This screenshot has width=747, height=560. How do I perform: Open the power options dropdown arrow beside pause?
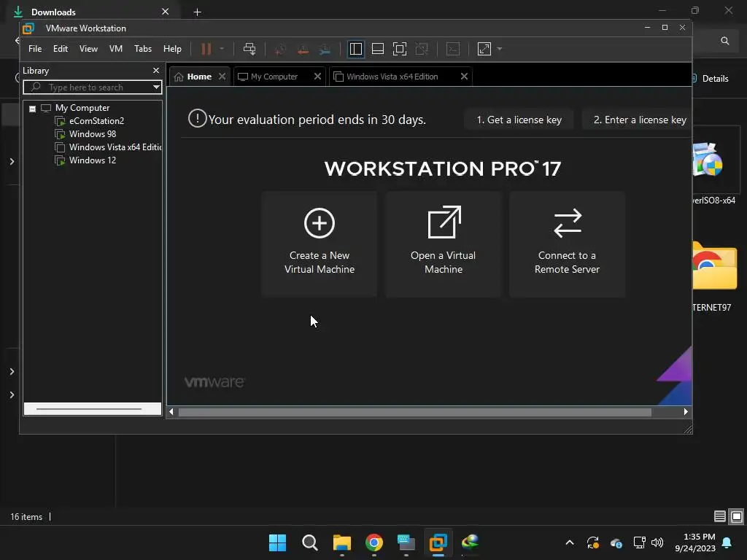(x=222, y=49)
